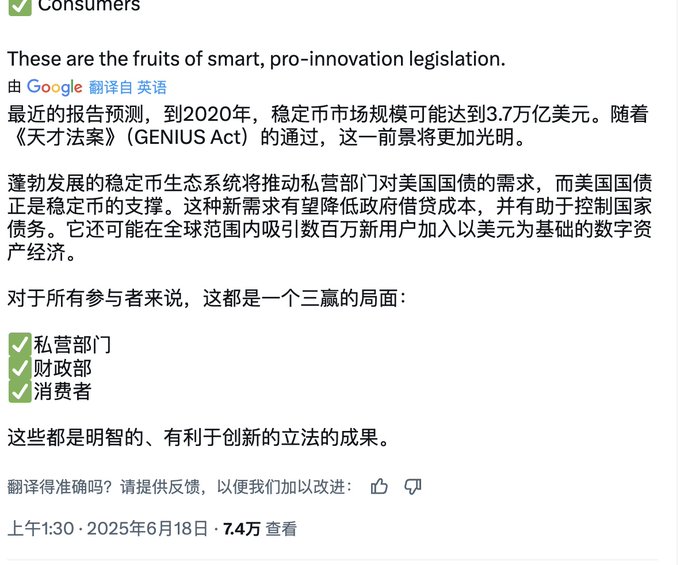Screen dimensions: 680x565
Task: Click the 7.4万 查看 view count
Action: pyautogui.click(x=260, y=528)
